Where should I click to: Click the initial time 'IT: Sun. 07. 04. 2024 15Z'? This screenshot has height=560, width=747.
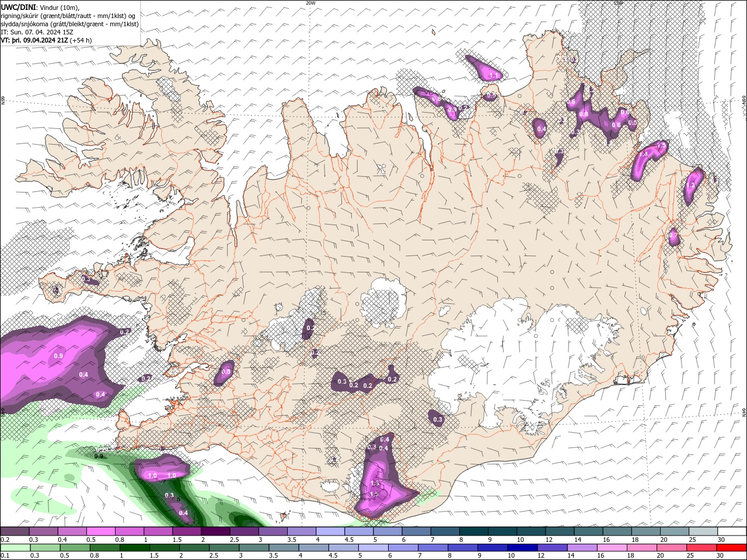[x=37, y=32]
